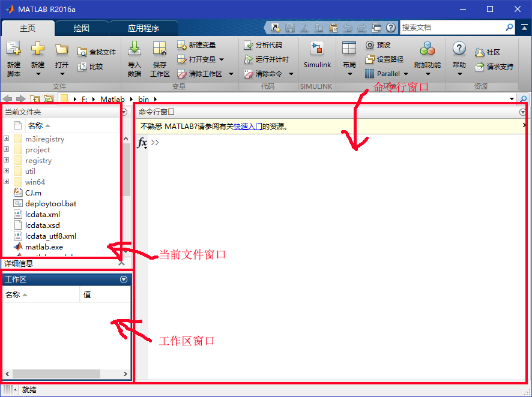The width and height of the screenshot is (532, 397).
Task: Click Import Data (导入数据) icon
Action: click(x=135, y=49)
